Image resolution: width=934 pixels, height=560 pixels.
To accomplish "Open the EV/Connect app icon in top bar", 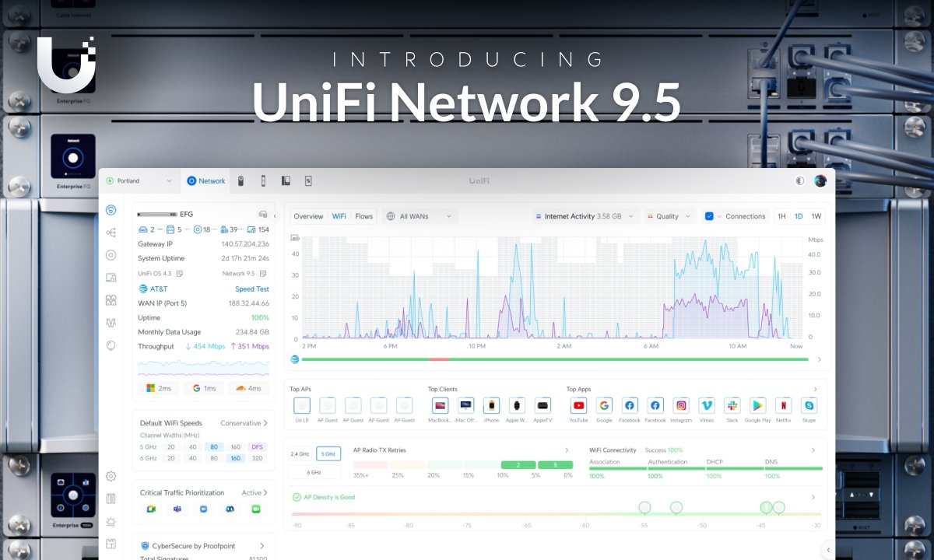I will (308, 180).
